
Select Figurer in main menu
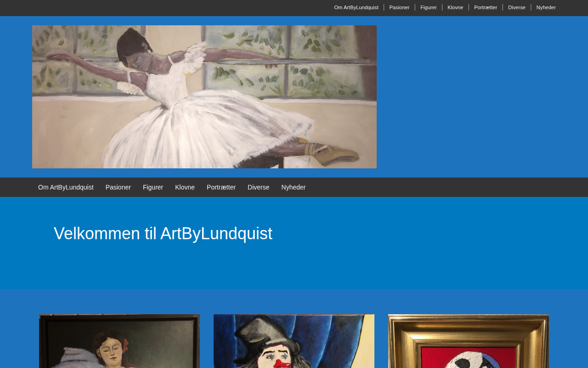(x=153, y=187)
